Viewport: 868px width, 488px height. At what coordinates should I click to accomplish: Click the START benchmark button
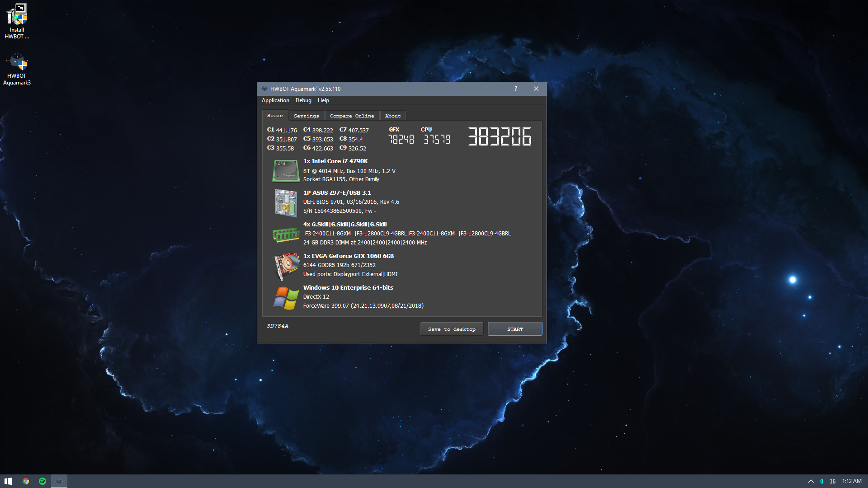515,329
